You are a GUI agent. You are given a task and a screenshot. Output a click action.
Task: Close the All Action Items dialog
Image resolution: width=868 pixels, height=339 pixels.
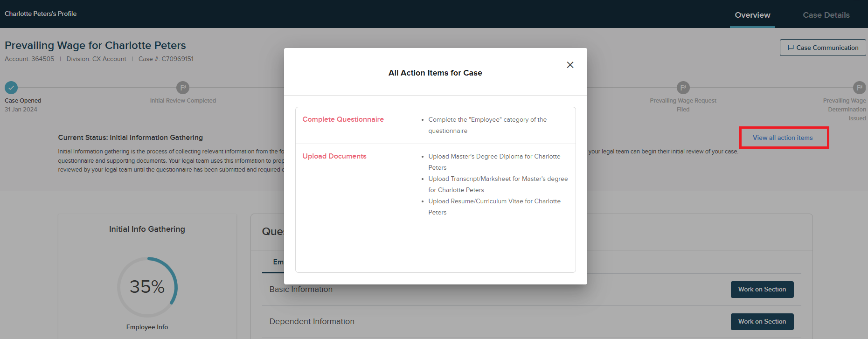570,65
